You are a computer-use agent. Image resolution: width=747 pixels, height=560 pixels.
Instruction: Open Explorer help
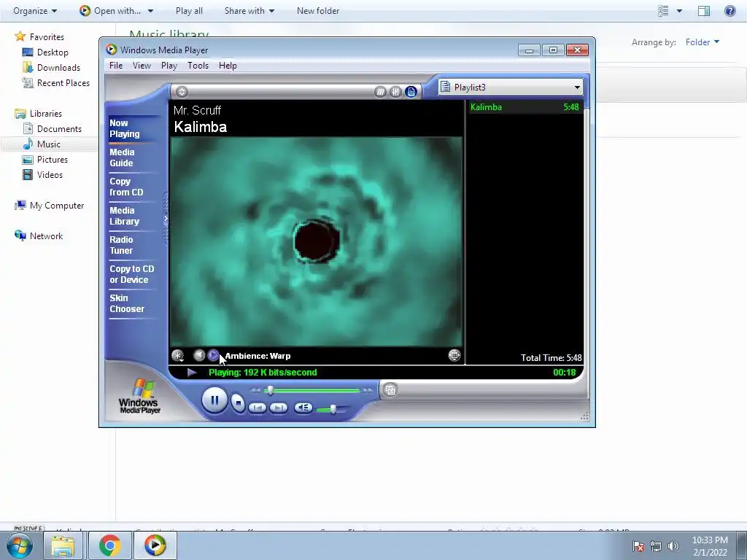(729, 10)
